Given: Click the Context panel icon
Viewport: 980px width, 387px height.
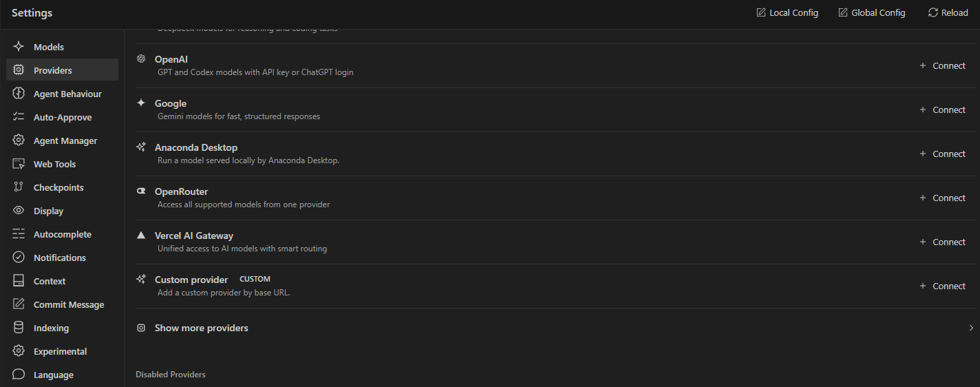Looking at the screenshot, I should pyautogui.click(x=19, y=281).
